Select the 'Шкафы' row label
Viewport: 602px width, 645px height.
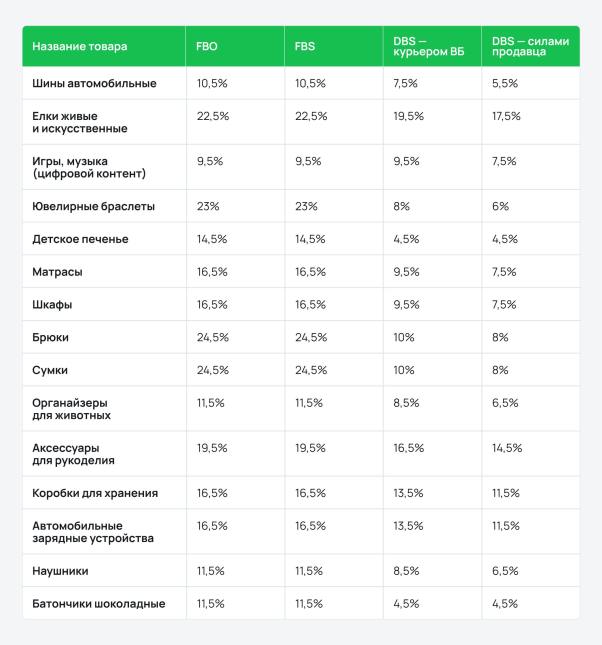point(52,305)
